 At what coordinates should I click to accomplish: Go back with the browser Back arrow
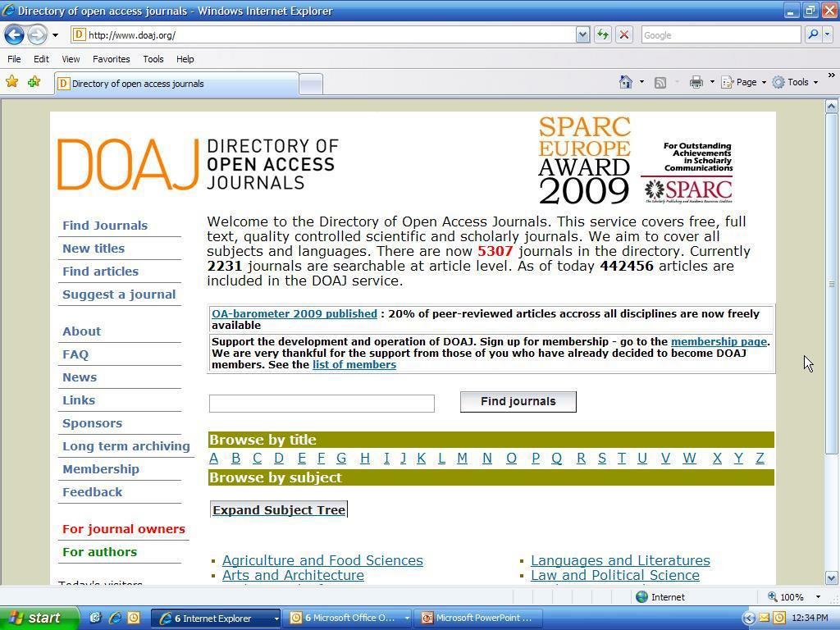coord(14,35)
